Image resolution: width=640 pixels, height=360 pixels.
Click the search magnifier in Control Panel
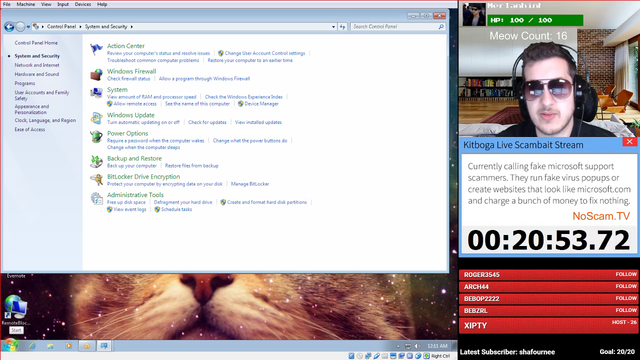(x=441, y=27)
